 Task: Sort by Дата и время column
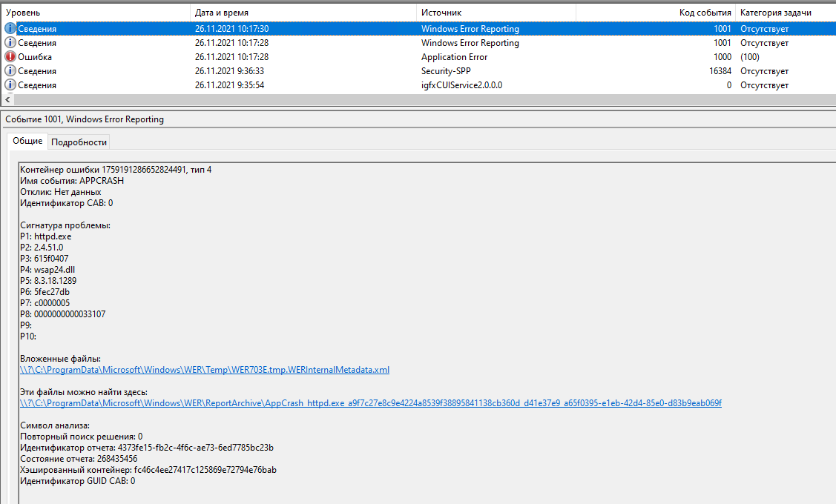pyautogui.click(x=303, y=13)
